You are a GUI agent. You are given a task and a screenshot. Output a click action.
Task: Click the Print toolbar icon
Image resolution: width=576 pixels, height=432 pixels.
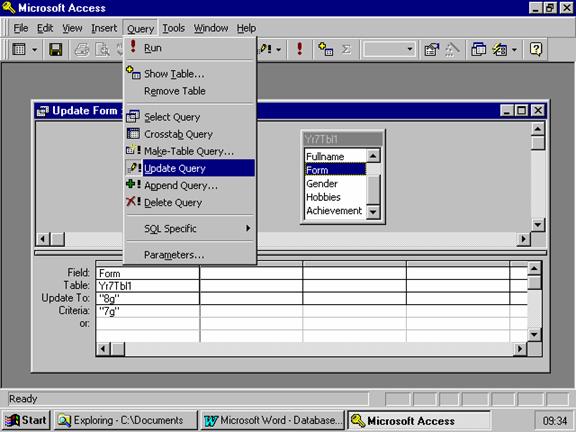pyautogui.click(x=82, y=49)
